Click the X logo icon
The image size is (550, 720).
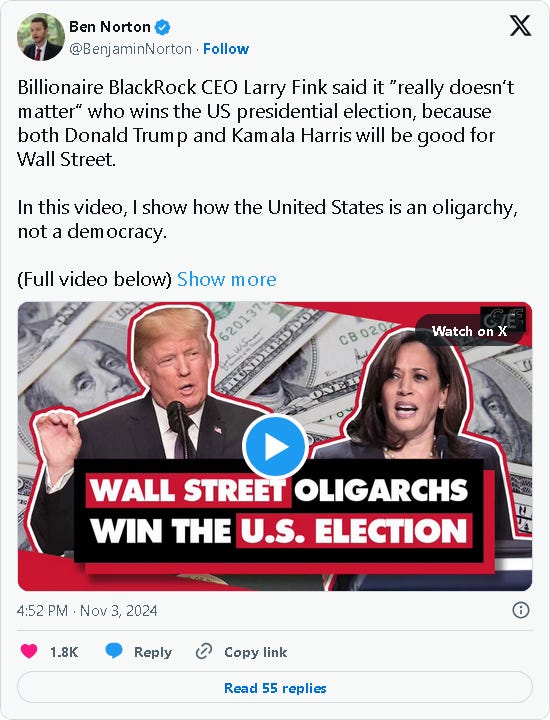point(520,26)
